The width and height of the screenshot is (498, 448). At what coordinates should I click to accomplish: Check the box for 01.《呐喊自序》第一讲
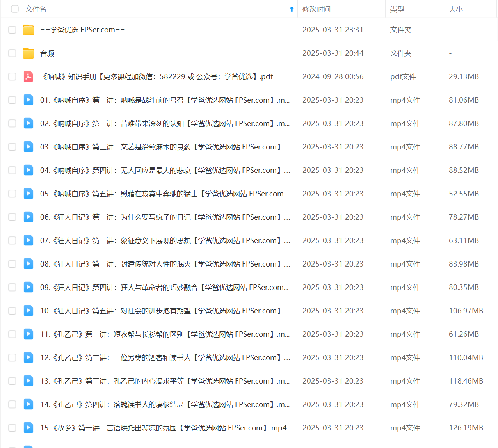point(12,100)
